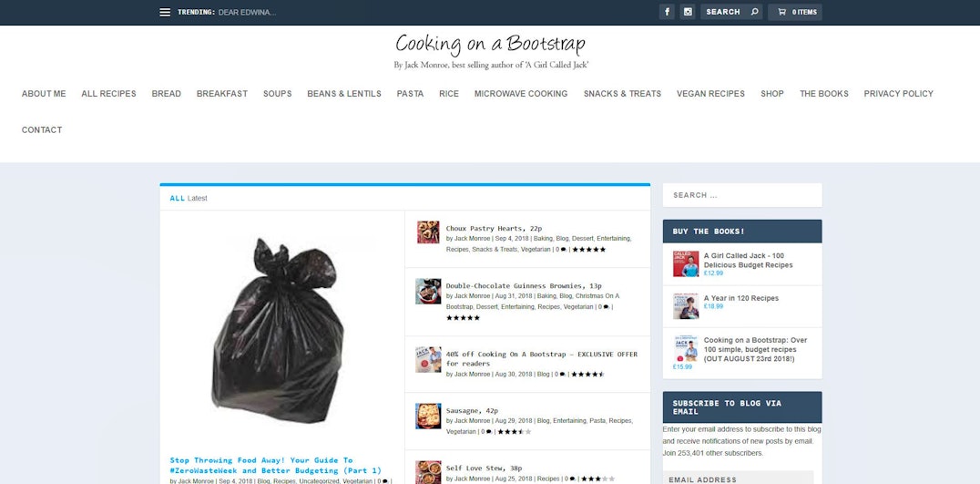Click the sidebar Search input field
Screen dimensions: 980x484
pyautogui.click(x=742, y=195)
